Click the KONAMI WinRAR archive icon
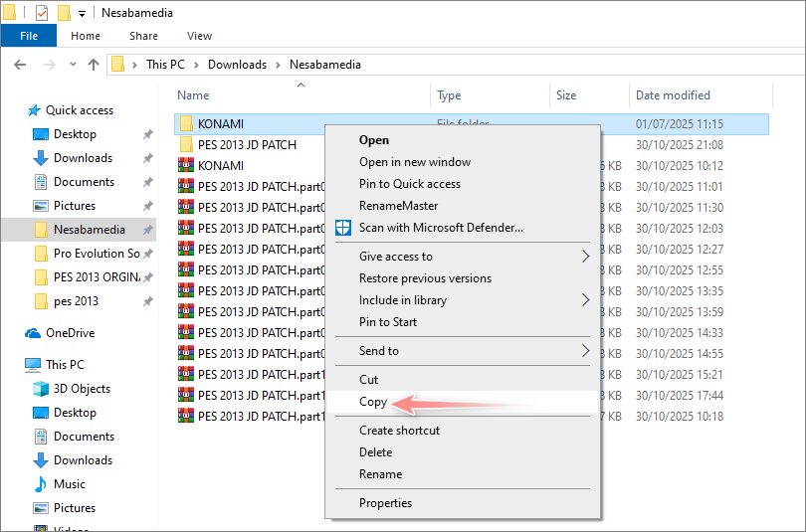This screenshot has width=806, height=532. [x=186, y=165]
